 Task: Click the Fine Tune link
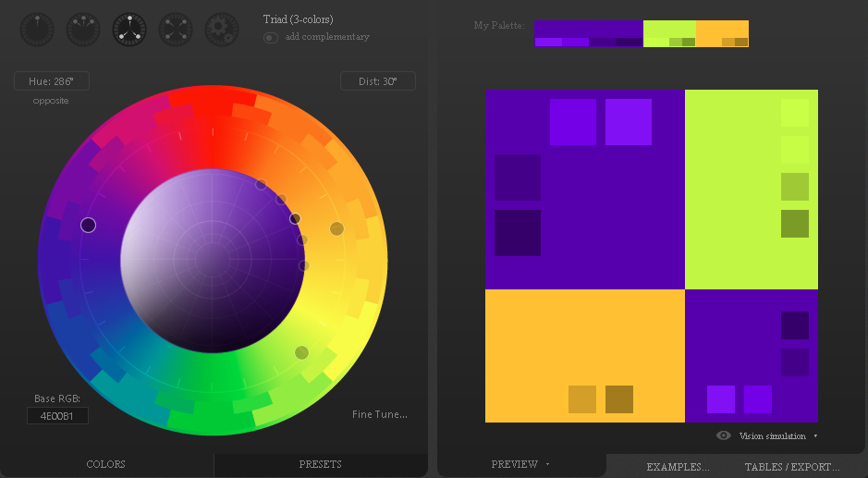379,414
